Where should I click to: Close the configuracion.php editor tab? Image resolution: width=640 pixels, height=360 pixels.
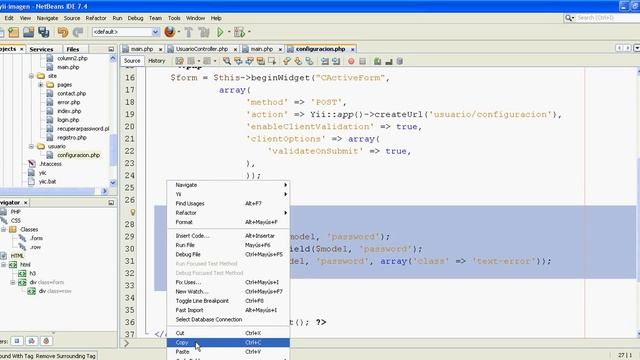pyautogui.click(x=352, y=49)
